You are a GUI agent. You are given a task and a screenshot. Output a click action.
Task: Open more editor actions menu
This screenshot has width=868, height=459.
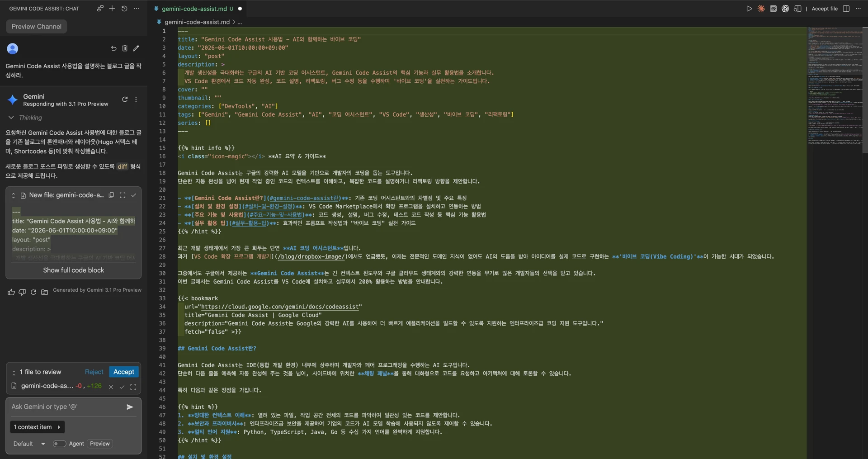(x=858, y=9)
